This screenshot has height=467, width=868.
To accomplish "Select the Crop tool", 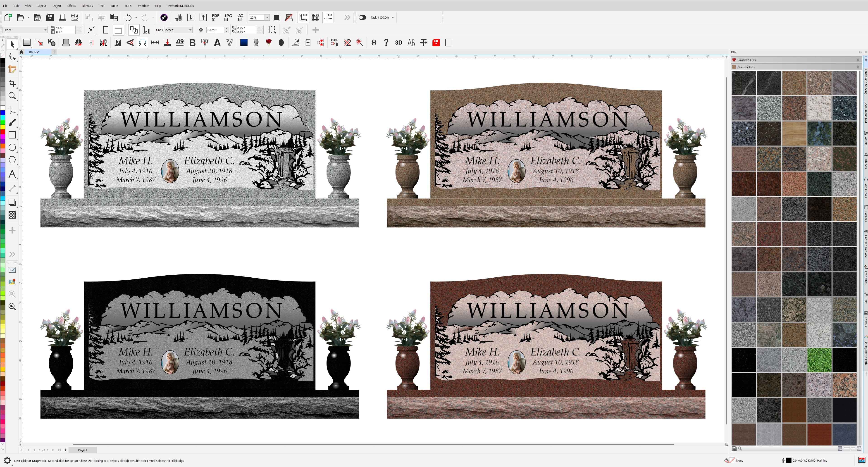I will 12,83.
